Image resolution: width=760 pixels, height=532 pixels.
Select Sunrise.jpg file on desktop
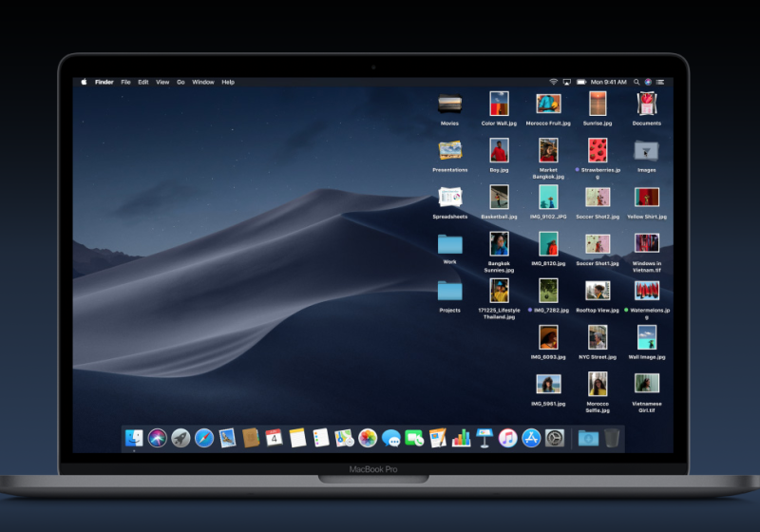click(598, 104)
